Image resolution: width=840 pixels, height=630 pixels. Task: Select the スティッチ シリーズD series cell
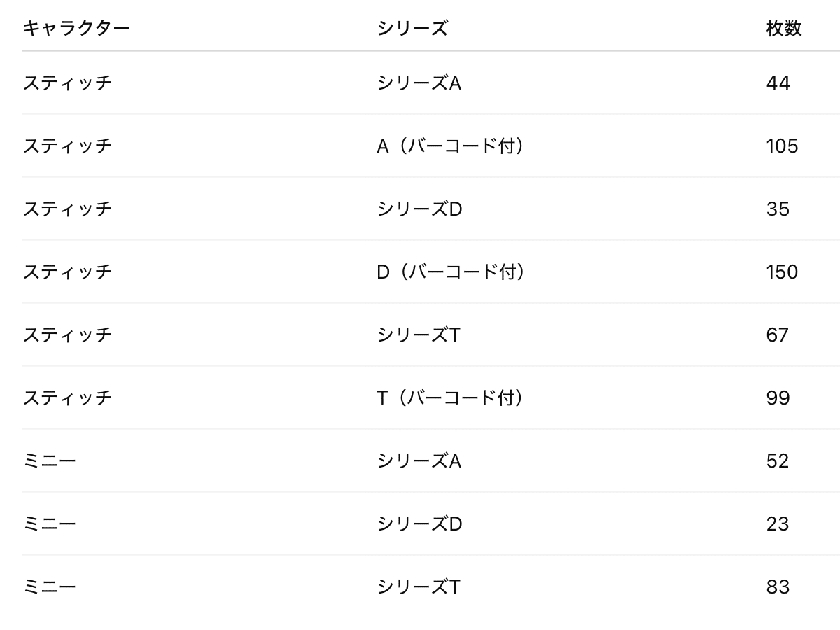point(420,209)
